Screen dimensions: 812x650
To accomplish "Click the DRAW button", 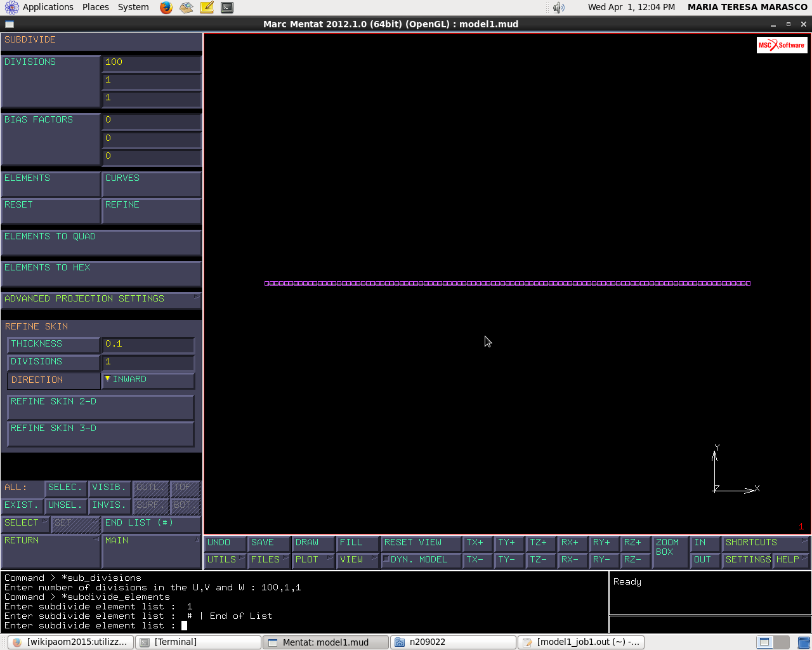I will 313,543.
